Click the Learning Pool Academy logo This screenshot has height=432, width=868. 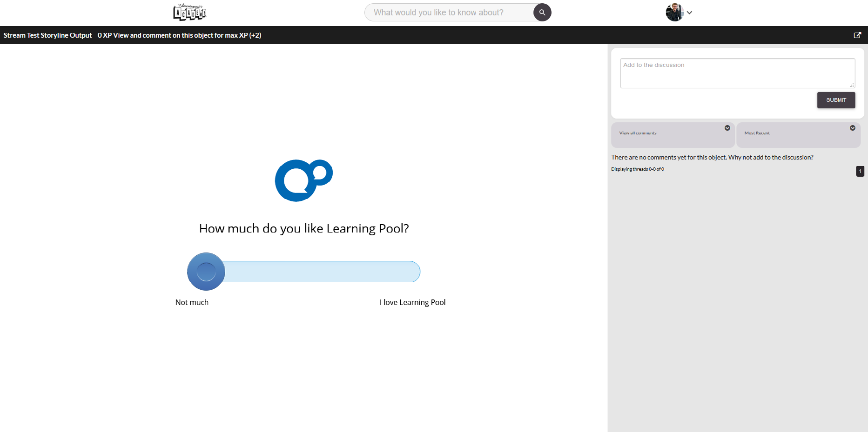coord(189,13)
